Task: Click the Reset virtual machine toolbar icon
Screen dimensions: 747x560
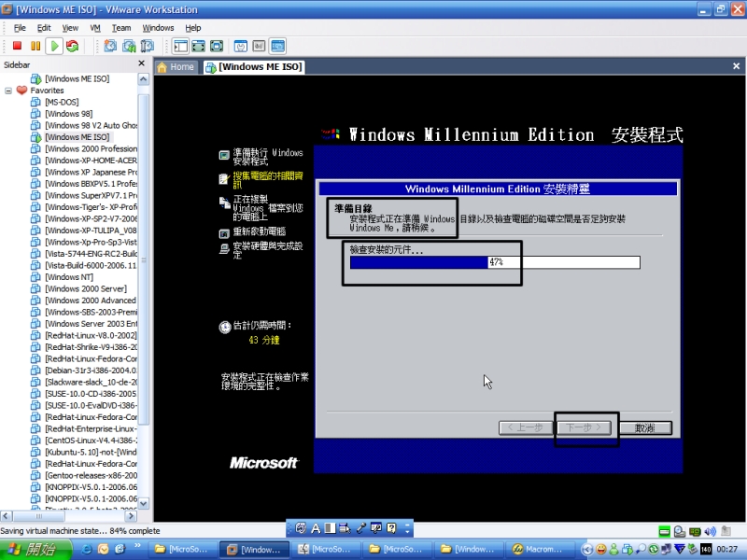Action: point(73,46)
